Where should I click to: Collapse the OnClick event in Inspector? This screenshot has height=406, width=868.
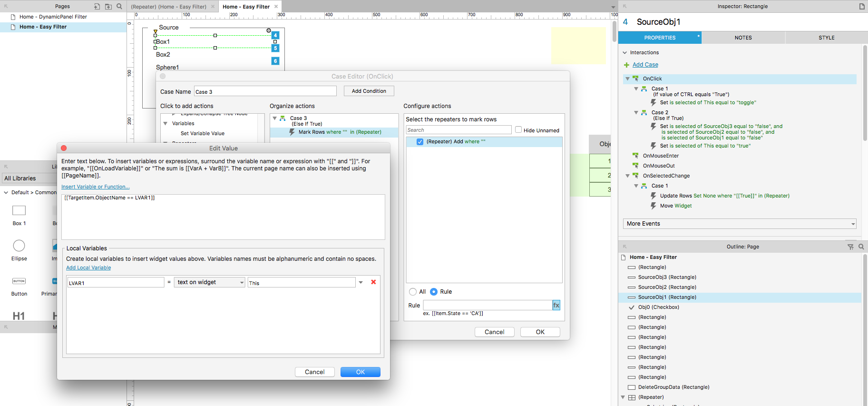628,79
